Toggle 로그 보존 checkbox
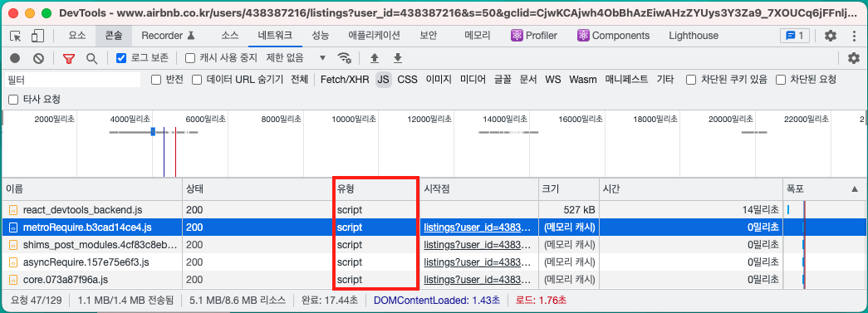The image size is (868, 313). tap(121, 58)
